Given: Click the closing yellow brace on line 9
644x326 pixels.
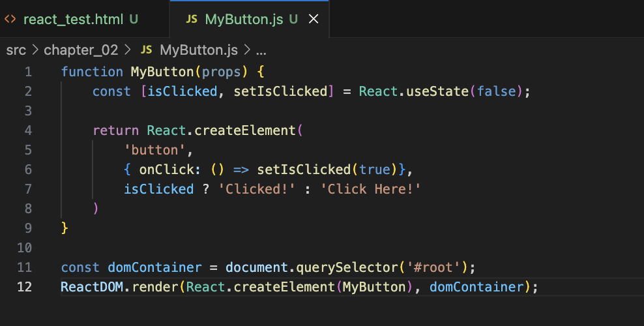Looking at the screenshot, I should coord(65,228).
